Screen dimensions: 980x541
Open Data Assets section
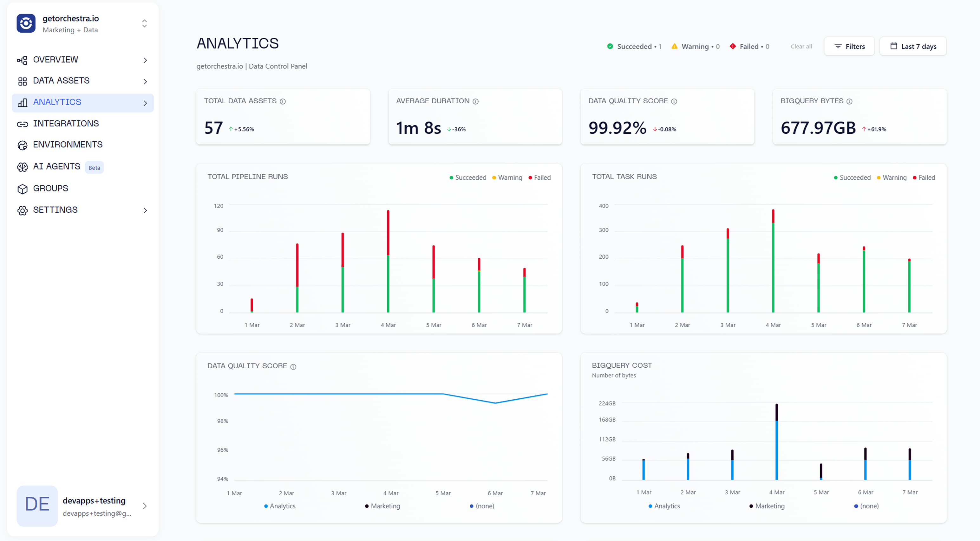tap(61, 81)
